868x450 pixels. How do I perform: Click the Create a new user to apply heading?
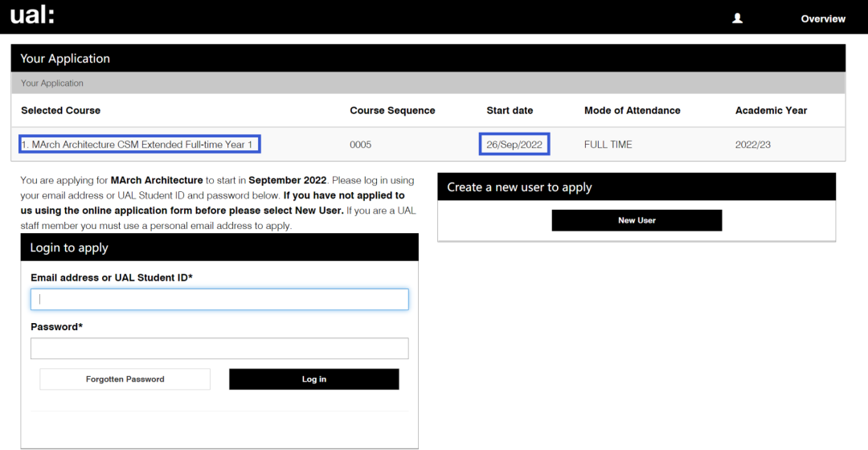tap(637, 187)
